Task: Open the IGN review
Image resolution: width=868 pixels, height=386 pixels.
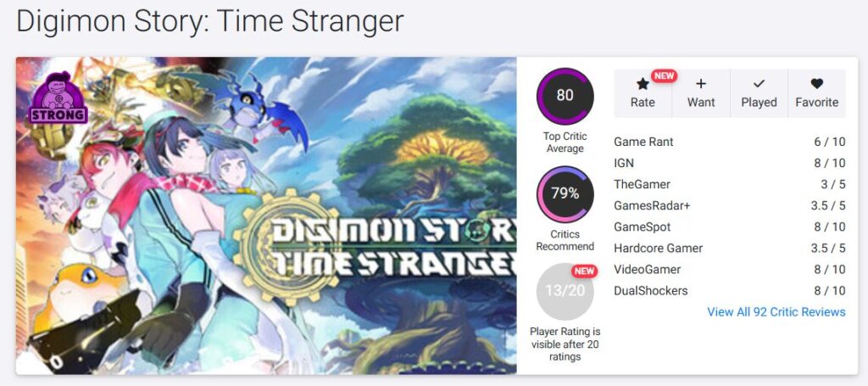Action: [x=624, y=163]
